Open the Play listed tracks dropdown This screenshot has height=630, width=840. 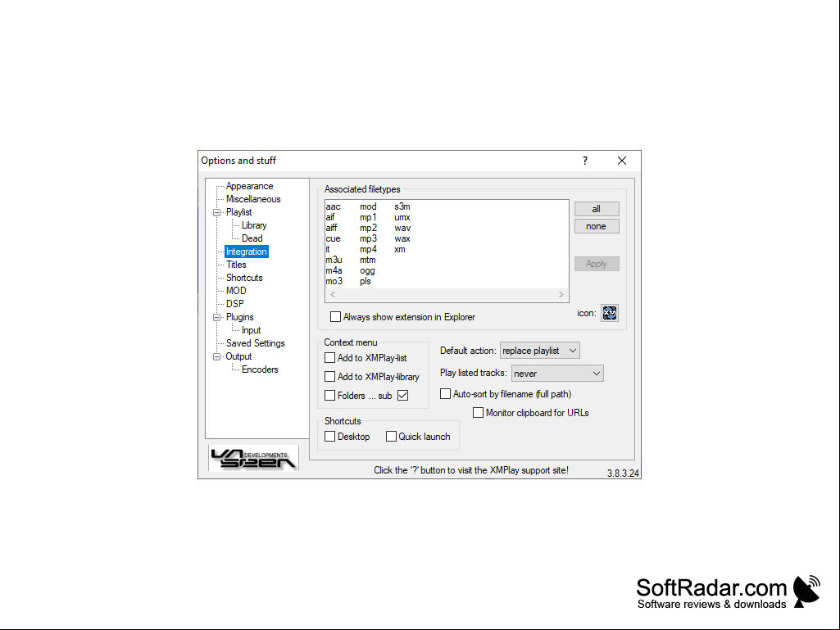(557, 374)
